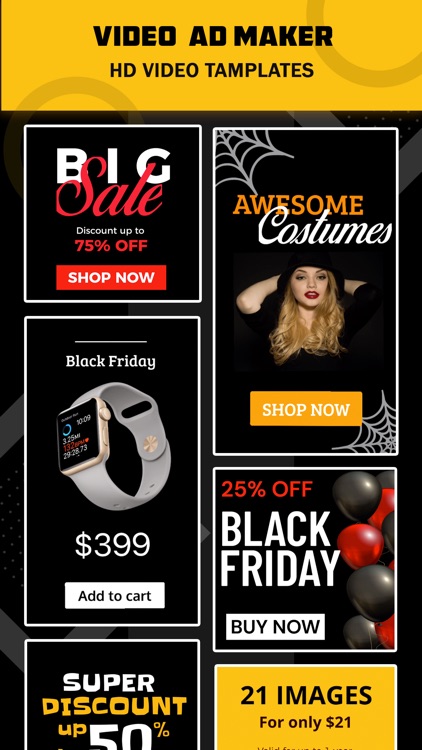Image resolution: width=422 pixels, height=750 pixels.
Task: Open the Black Friday watch template
Action: click(x=112, y=471)
